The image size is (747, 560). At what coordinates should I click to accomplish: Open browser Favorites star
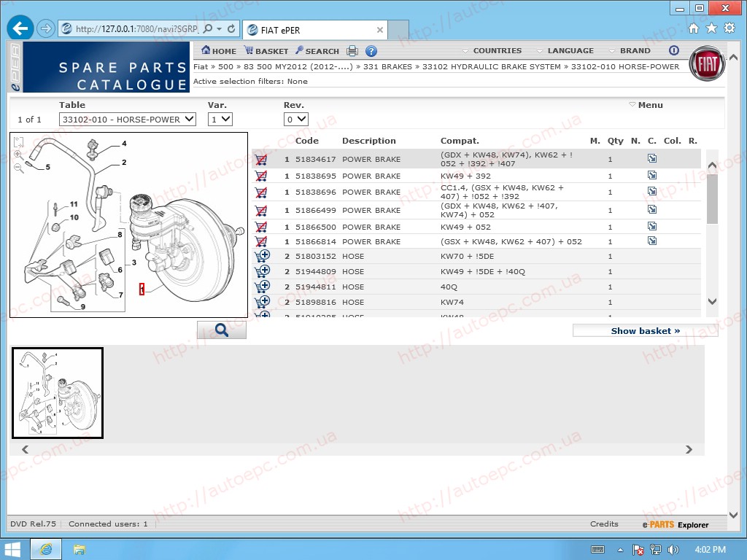point(711,28)
